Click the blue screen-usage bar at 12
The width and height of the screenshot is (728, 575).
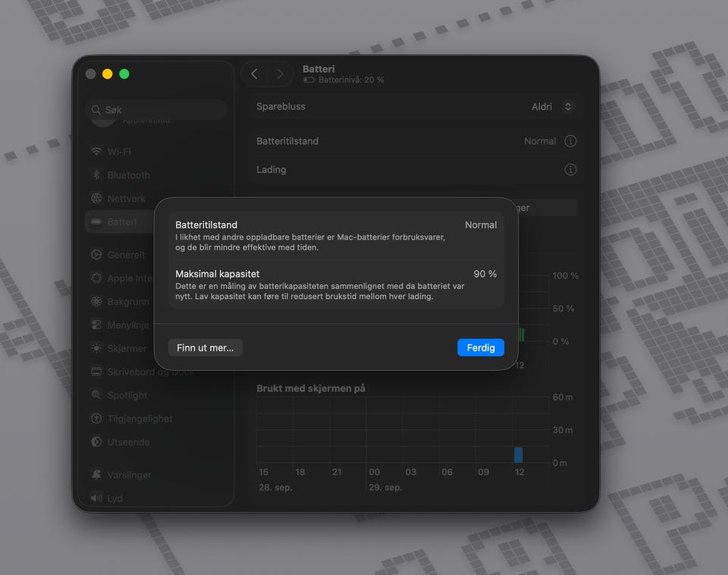pos(519,454)
